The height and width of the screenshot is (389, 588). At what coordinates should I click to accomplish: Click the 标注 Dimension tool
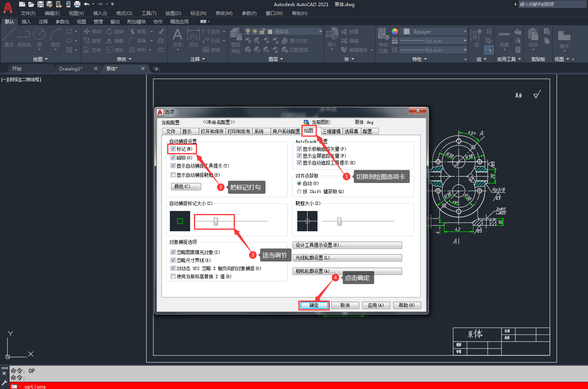(x=194, y=38)
